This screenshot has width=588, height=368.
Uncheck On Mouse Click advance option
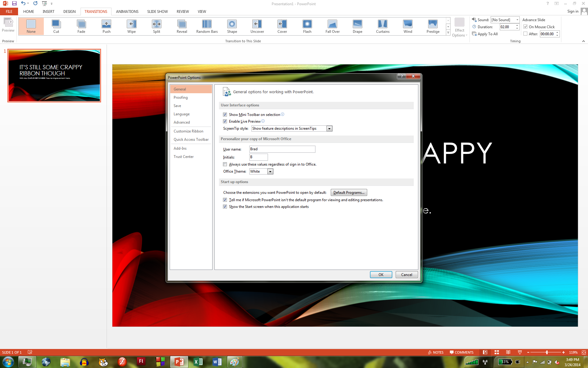(x=526, y=27)
